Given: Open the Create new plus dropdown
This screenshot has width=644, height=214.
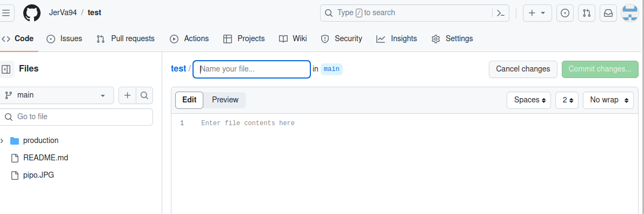Looking at the screenshot, I should (537, 13).
